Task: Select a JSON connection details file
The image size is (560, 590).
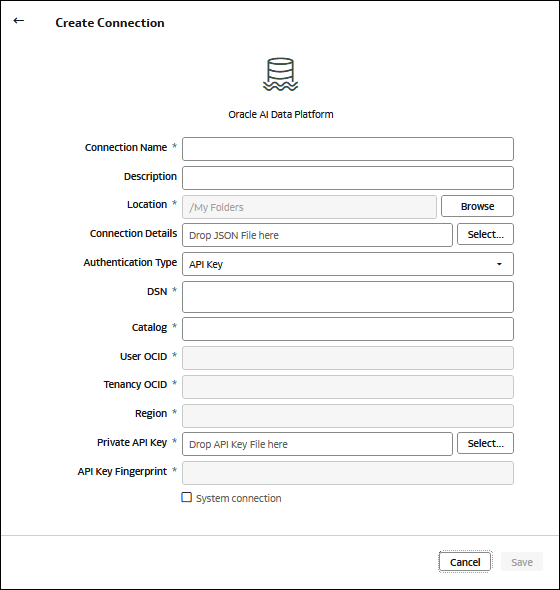Action: point(485,234)
